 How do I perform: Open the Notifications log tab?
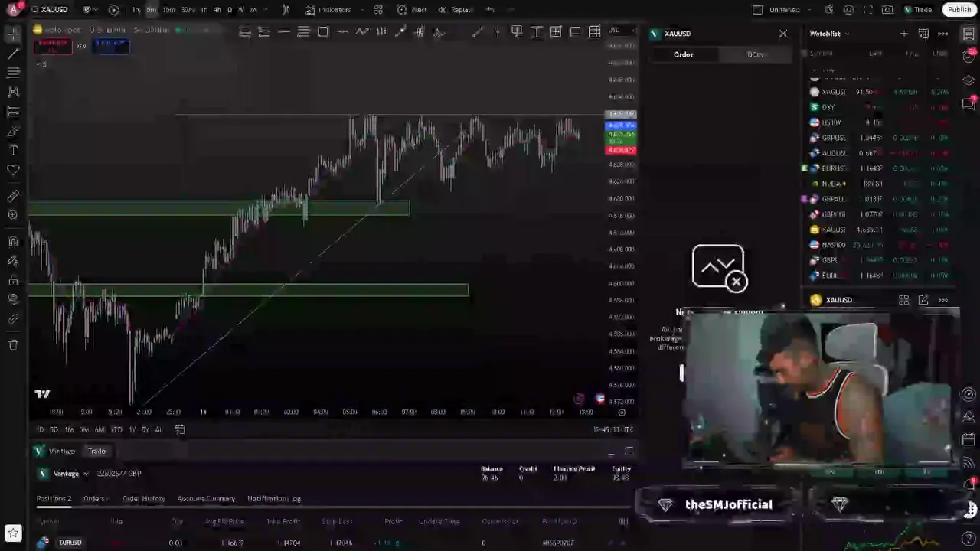click(x=273, y=499)
